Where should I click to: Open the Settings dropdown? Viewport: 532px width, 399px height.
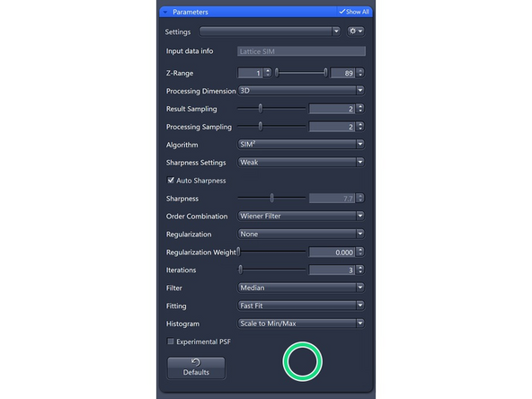[x=270, y=31]
